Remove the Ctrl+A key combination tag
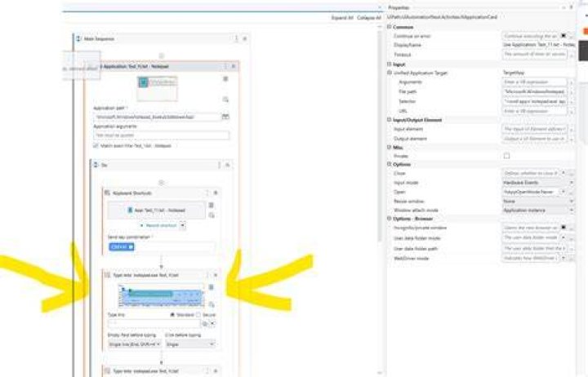Image resolution: width=588 pixels, height=377 pixels. click(x=131, y=247)
